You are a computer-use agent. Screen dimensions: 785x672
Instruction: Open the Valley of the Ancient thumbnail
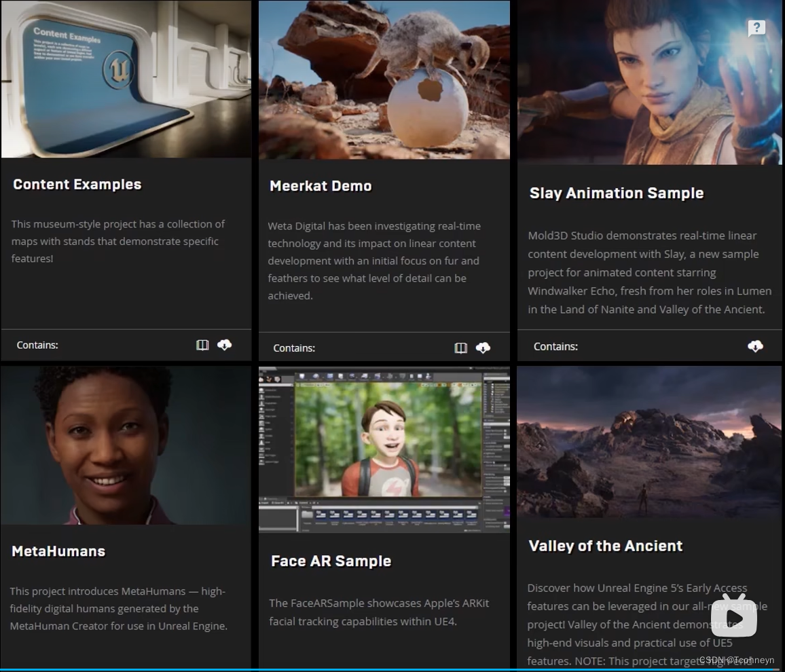(649, 442)
